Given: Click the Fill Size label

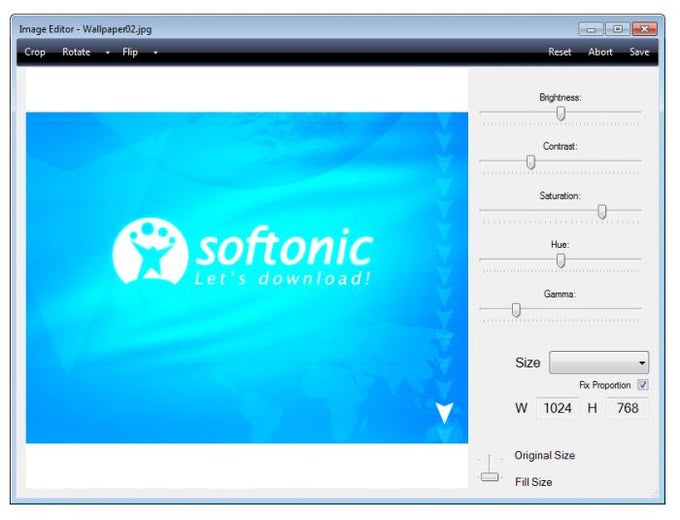Looking at the screenshot, I should click(533, 482).
